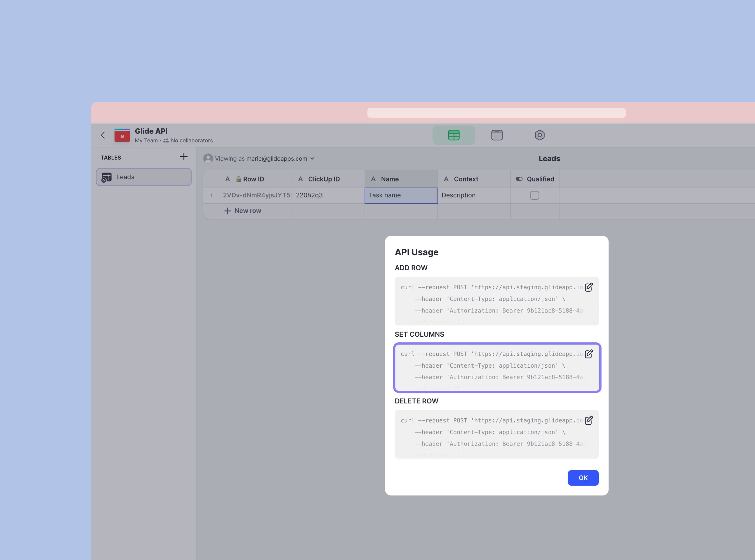Expand the Viewing as user dropdown
755x560 pixels.
312,159
